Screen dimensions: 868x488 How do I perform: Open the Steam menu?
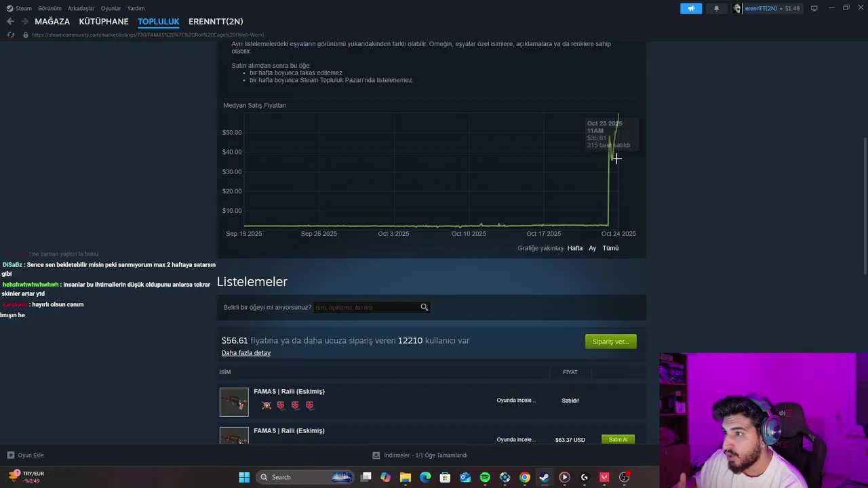click(x=19, y=8)
